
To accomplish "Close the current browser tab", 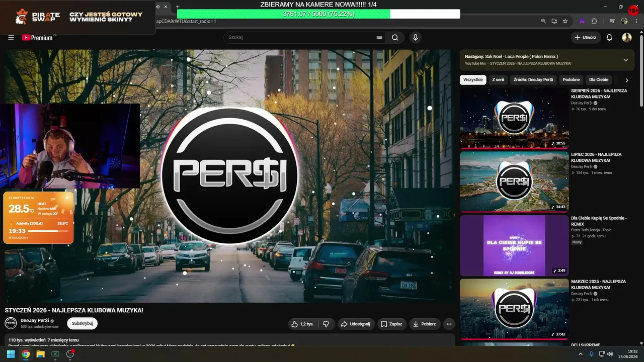I will point(166,7).
